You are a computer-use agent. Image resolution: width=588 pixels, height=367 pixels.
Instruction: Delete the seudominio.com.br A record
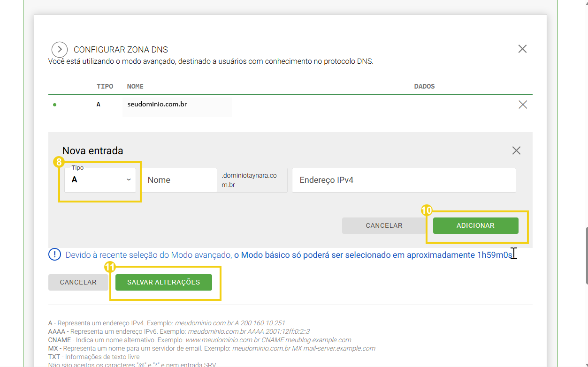[522, 105]
